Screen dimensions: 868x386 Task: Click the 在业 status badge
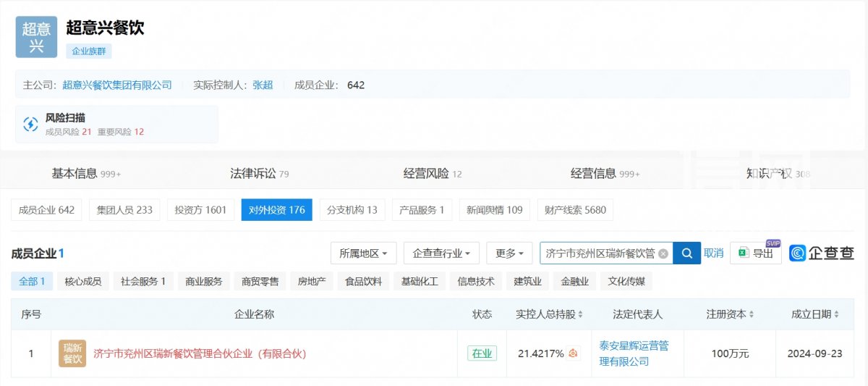[482, 353]
